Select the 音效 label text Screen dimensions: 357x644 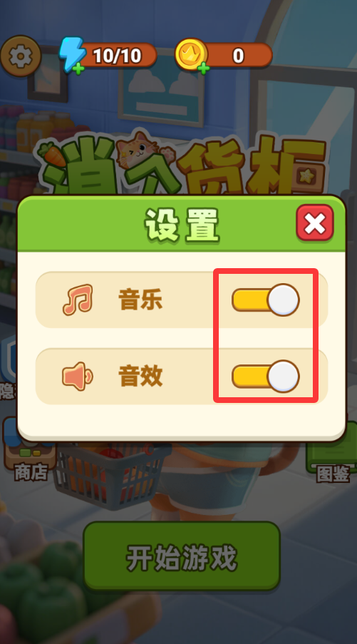point(140,377)
